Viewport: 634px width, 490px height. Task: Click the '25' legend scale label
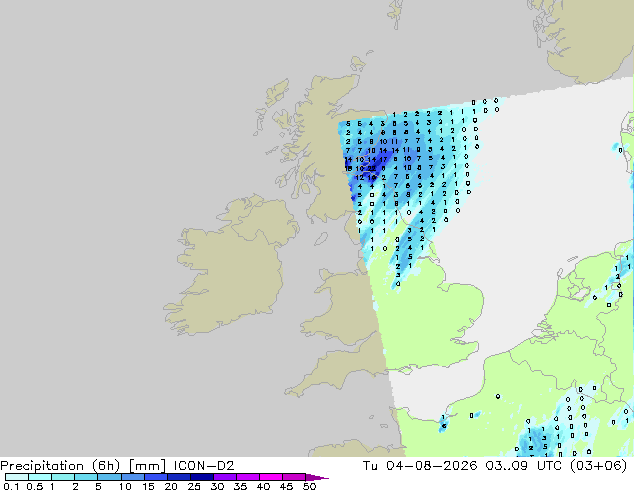[194, 486]
